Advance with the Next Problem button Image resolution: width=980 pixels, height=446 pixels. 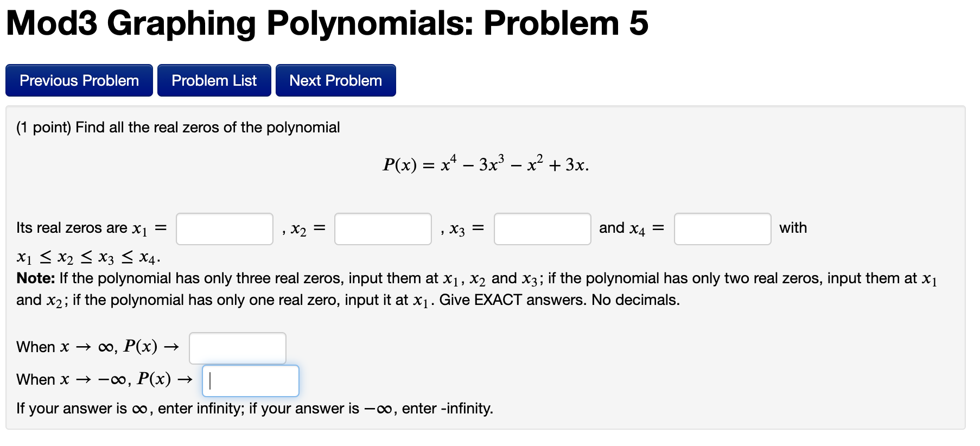335,80
